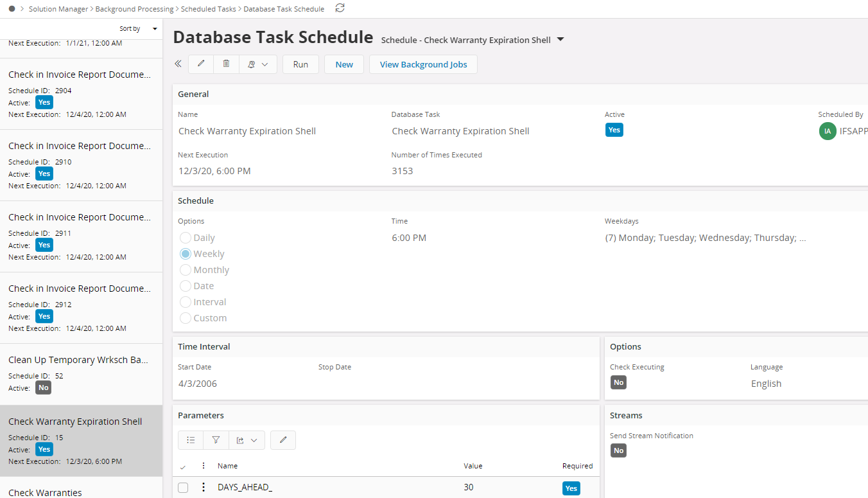Select the Daily schedule option
This screenshot has height=498, width=868.
click(x=186, y=238)
